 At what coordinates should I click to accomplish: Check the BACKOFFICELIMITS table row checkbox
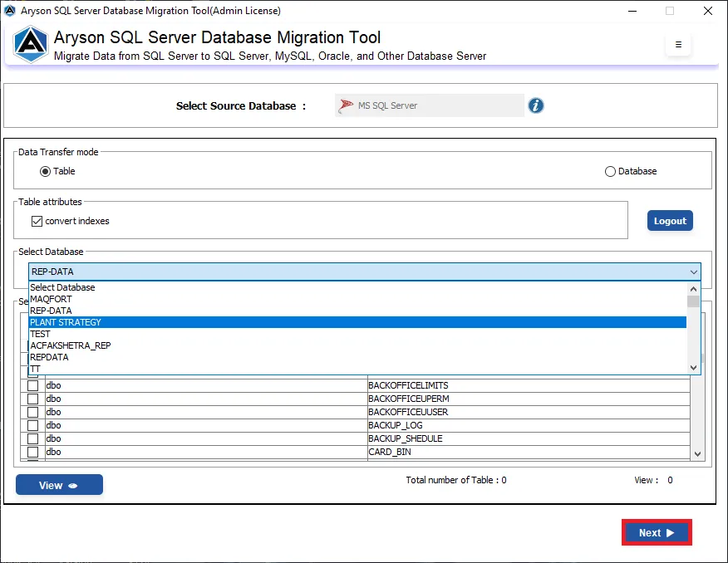point(33,385)
